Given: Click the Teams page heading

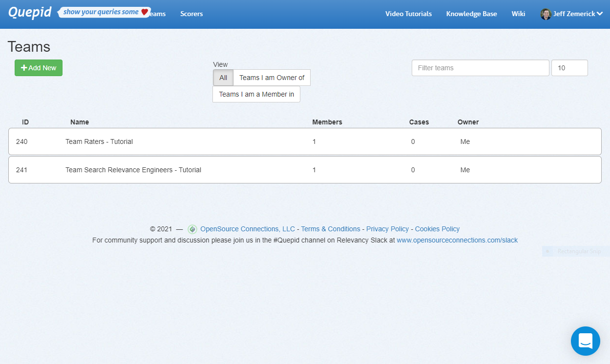Looking at the screenshot, I should 29,47.
